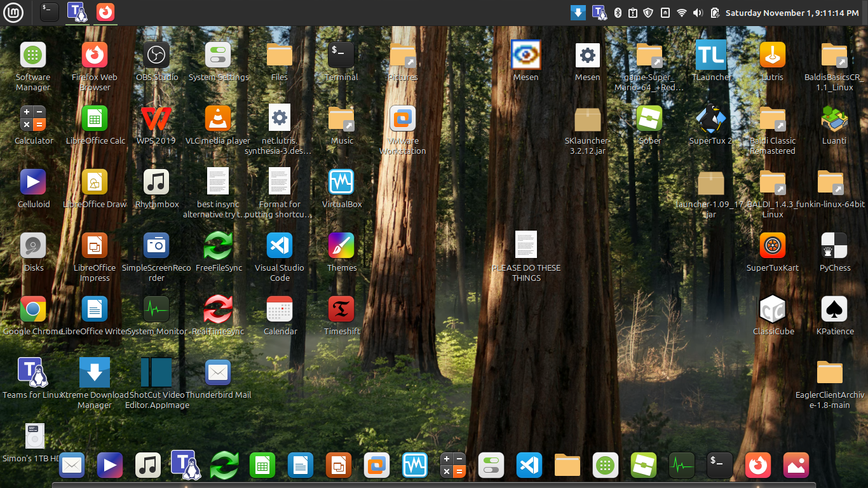Open the EaglerClientArchive-1.8-main folder
The width and height of the screenshot is (868, 488).
[x=830, y=373]
